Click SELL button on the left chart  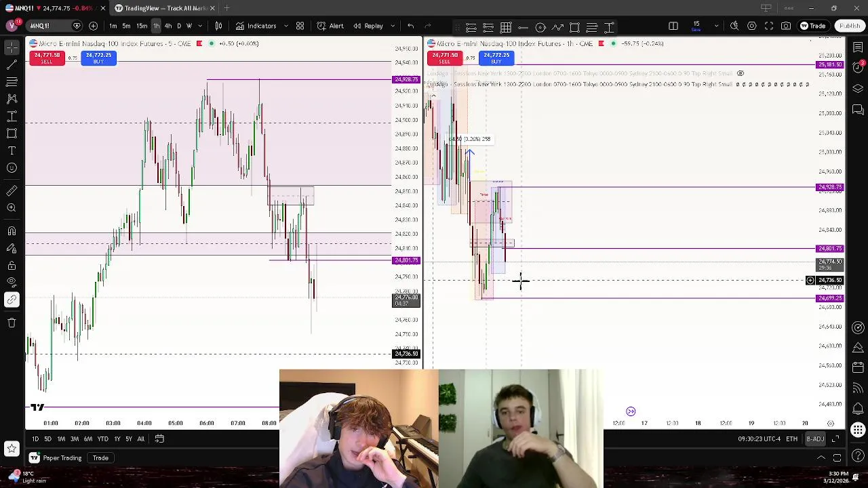(47, 58)
